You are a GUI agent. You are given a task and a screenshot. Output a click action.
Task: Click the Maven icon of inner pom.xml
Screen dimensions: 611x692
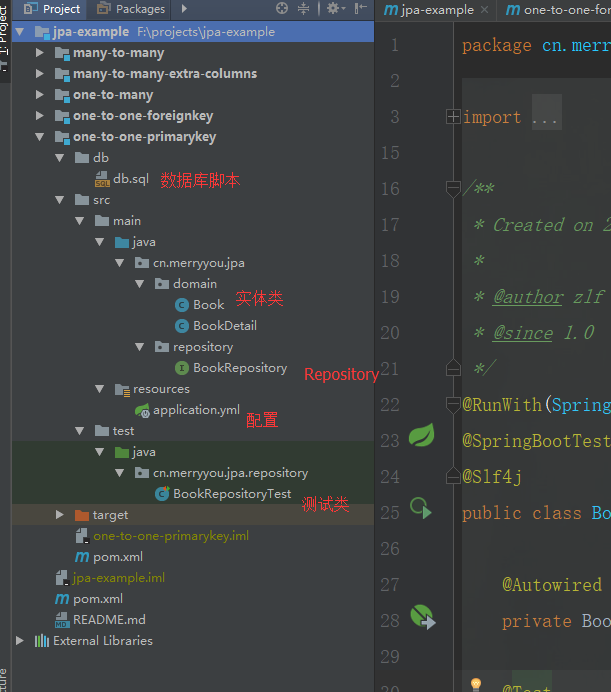[82, 557]
